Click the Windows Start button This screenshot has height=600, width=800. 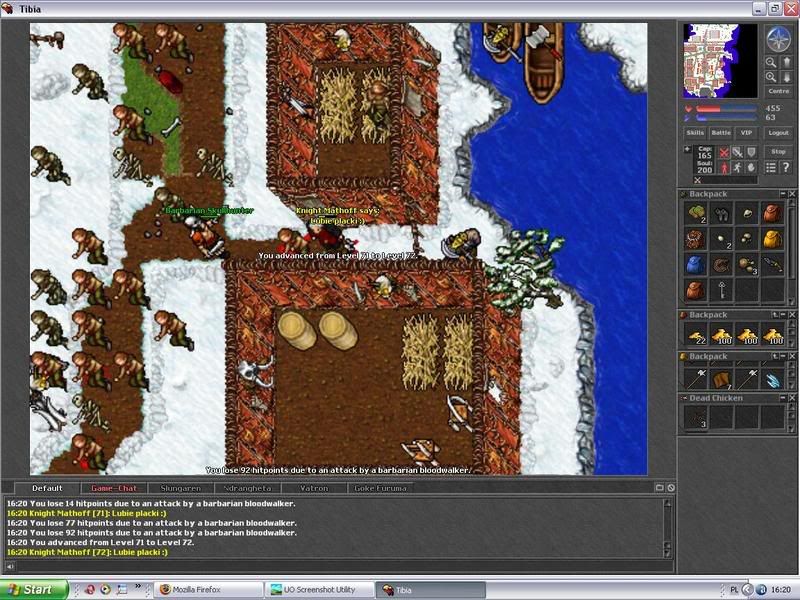[34, 589]
